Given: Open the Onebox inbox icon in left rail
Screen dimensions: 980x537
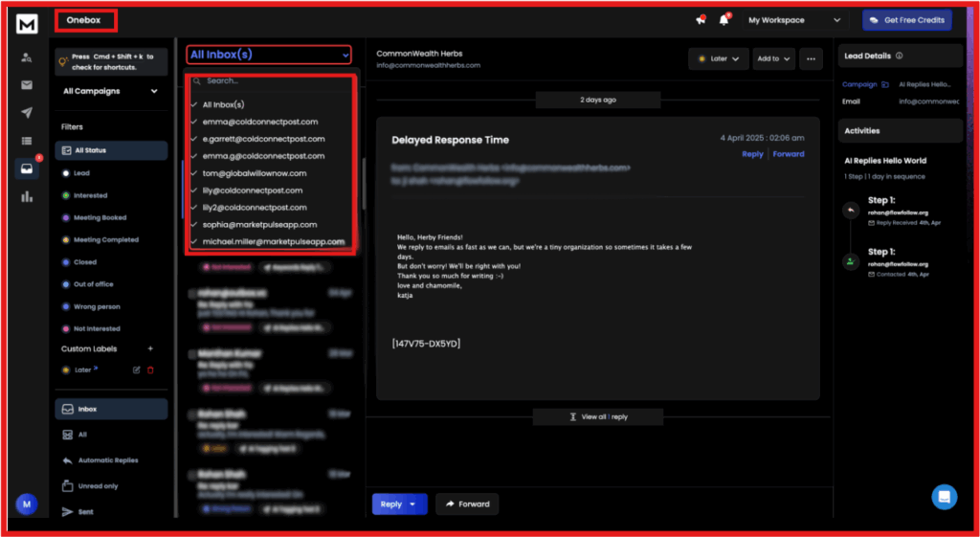Looking at the screenshot, I should 27,168.
